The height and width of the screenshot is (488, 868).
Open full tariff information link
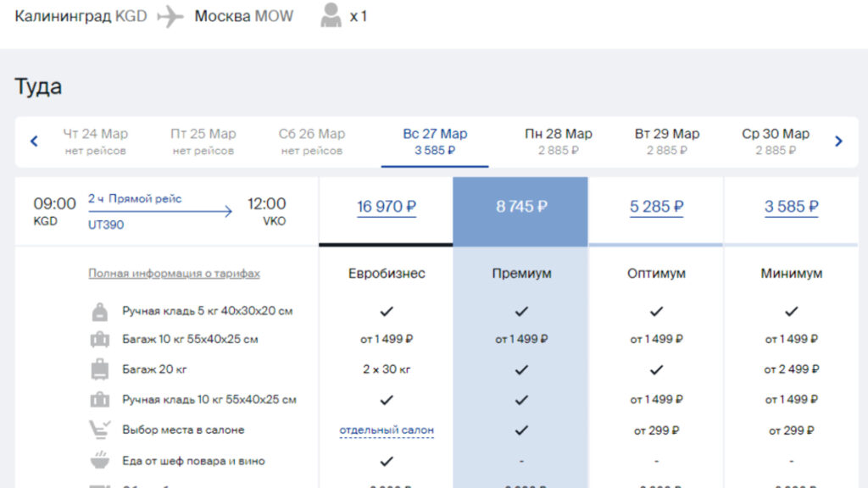(x=174, y=274)
